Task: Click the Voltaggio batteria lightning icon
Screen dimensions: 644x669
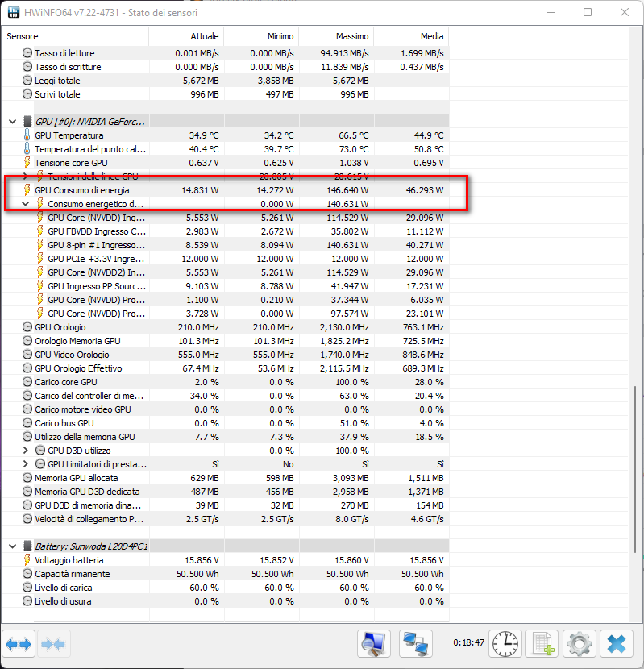Action: click(27, 559)
